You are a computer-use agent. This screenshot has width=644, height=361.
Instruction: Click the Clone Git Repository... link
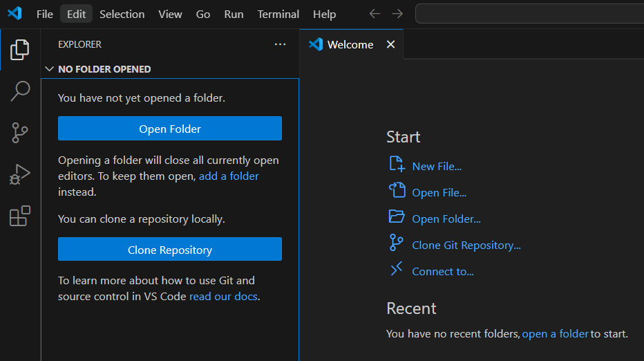466,245
